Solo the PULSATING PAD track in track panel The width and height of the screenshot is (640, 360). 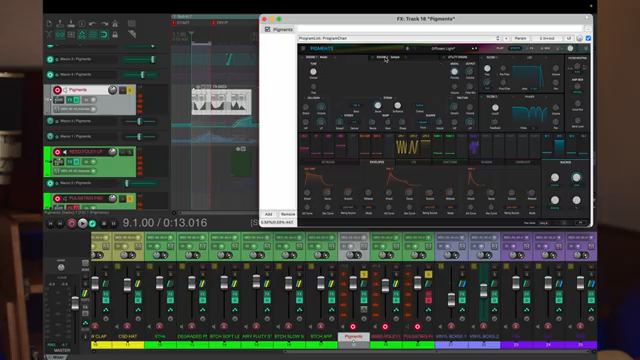point(130,199)
